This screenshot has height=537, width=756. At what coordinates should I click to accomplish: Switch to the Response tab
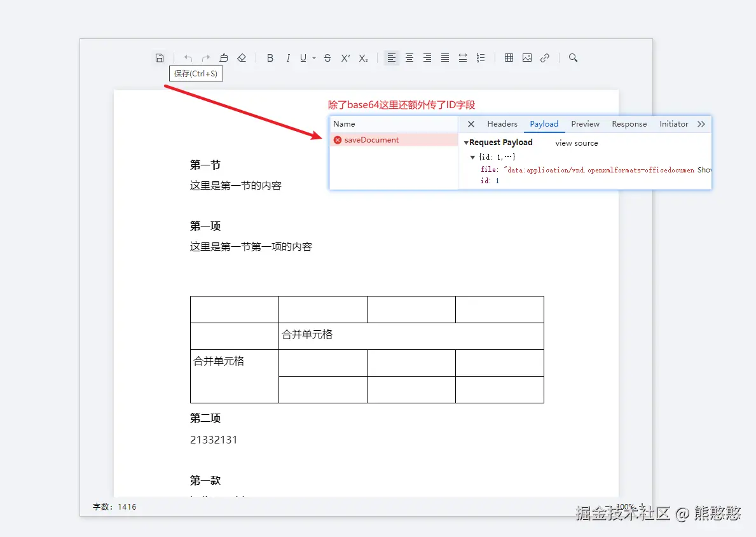[x=629, y=124]
